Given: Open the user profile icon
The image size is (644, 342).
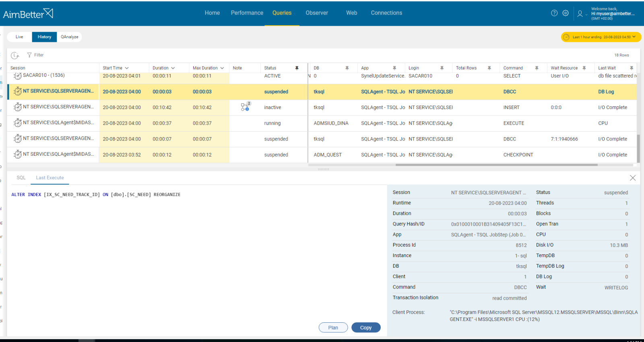Looking at the screenshot, I should [580, 13].
